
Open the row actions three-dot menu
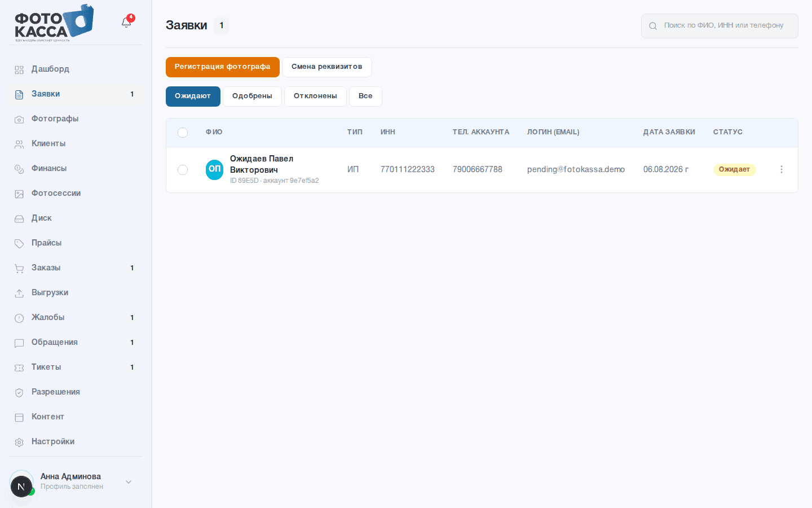pos(782,169)
